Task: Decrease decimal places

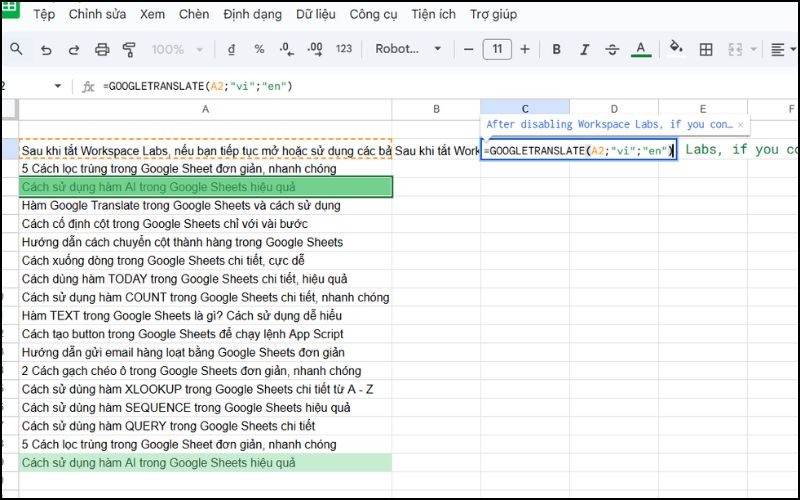Action: click(287, 49)
